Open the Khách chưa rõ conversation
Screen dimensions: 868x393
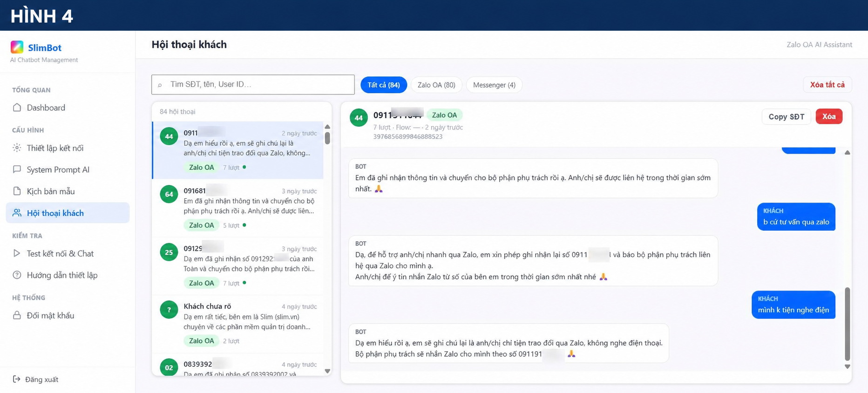click(238, 324)
